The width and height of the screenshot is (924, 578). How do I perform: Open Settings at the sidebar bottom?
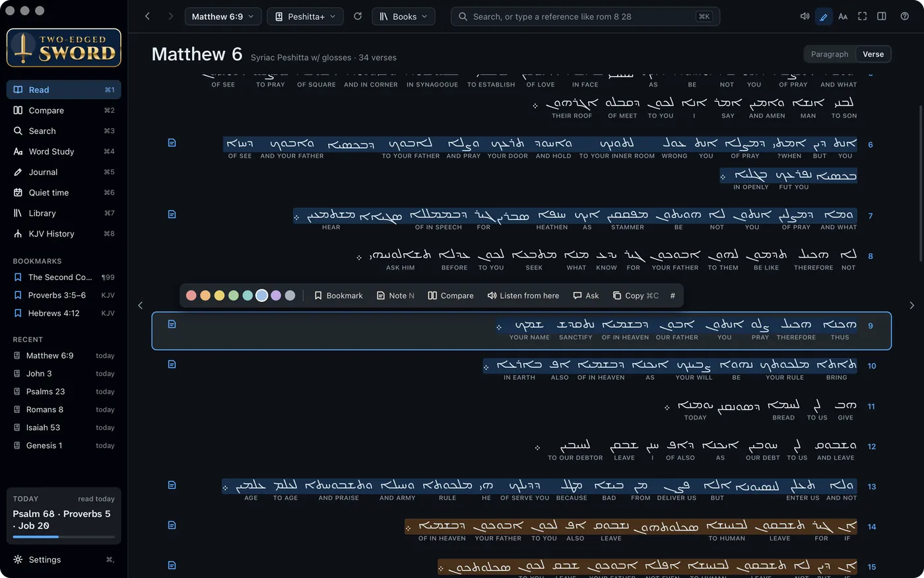click(64, 560)
